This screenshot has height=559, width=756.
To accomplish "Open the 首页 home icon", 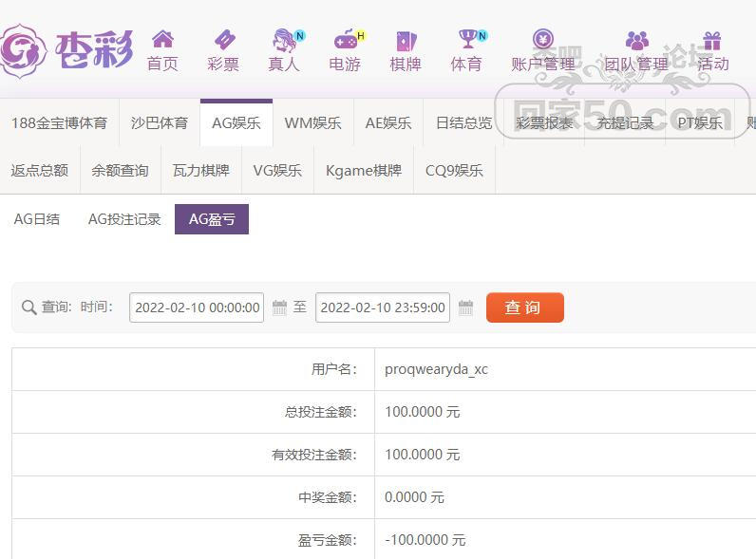I will pyautogui.click(x=163, y=39).
